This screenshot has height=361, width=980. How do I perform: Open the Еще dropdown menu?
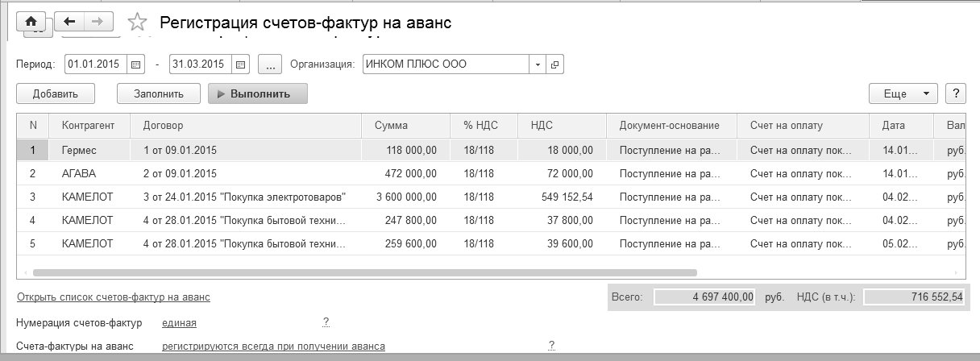903,93
